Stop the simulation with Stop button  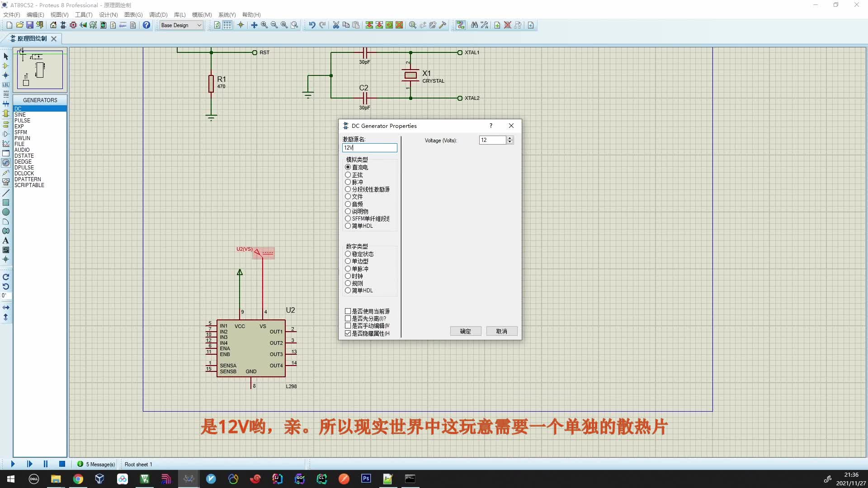pyautogui.click(x=62, y=464)
